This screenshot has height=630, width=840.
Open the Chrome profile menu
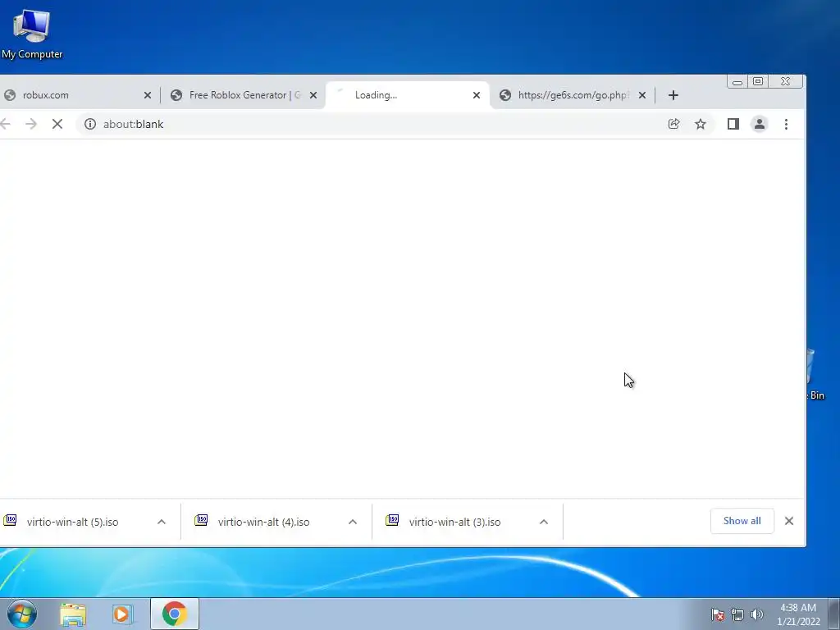[759, 125]
